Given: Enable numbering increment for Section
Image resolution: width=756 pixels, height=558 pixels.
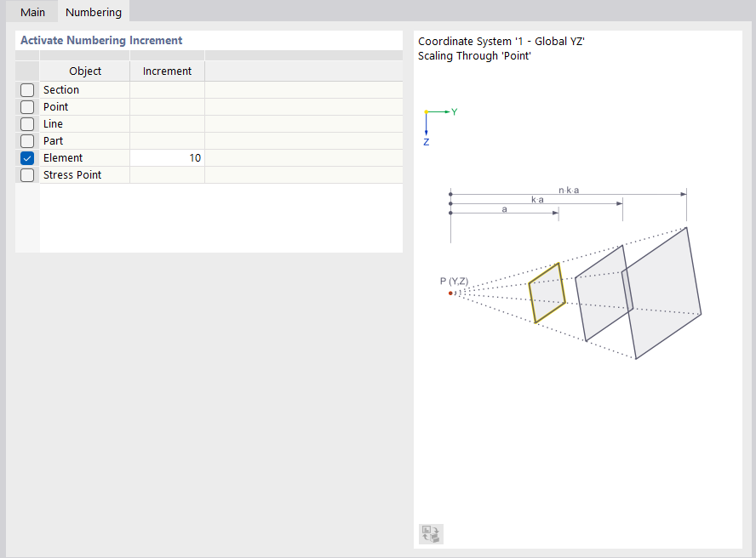Looking at the screenshot, I should point(27,90).
